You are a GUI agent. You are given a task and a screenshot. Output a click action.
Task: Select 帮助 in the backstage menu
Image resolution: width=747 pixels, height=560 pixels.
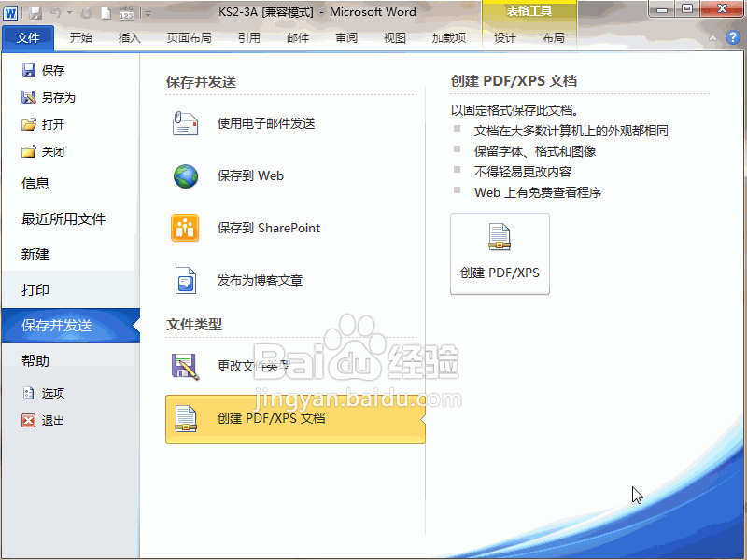[x=35, y=360]
